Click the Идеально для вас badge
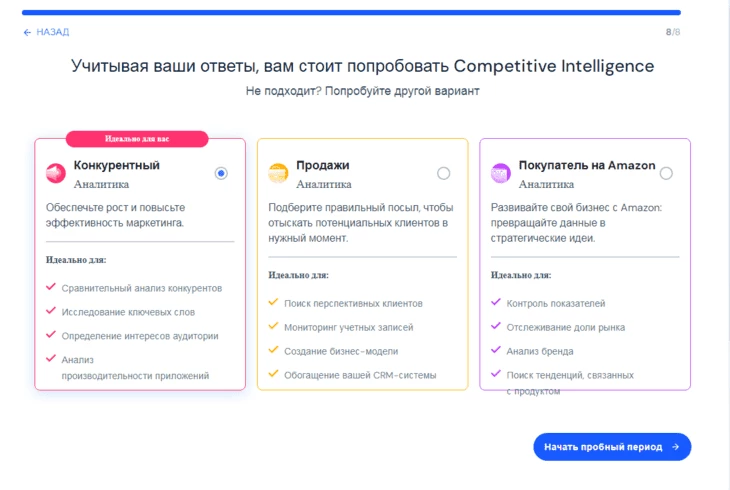 click(137, 139)
